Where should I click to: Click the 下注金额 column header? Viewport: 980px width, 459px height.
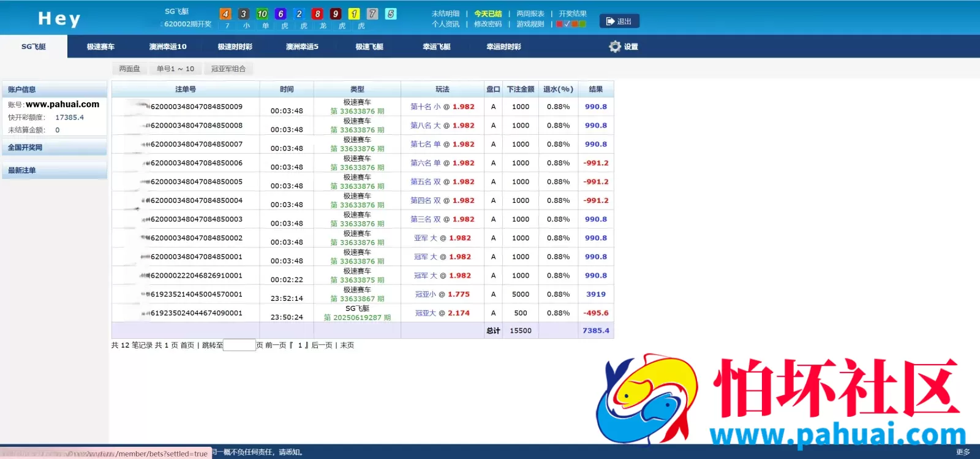tap(521, 89)
